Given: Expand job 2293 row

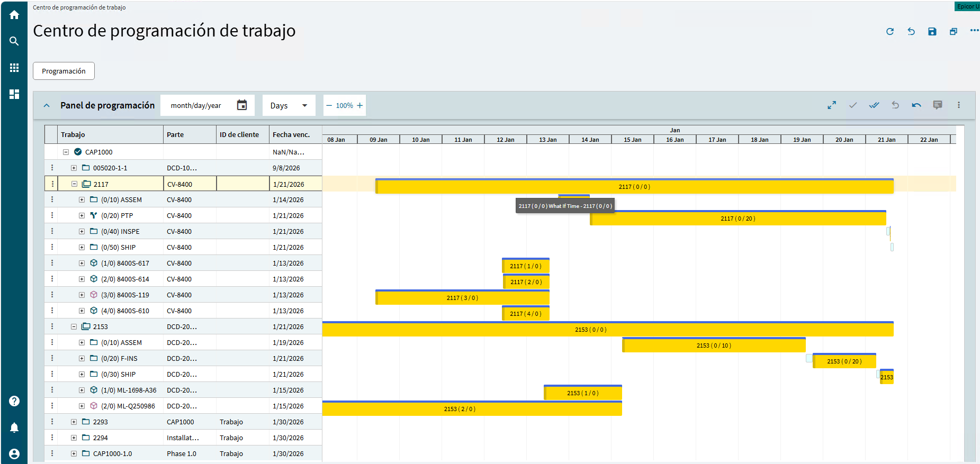Looking at the screenshot, I should point(74,422).
